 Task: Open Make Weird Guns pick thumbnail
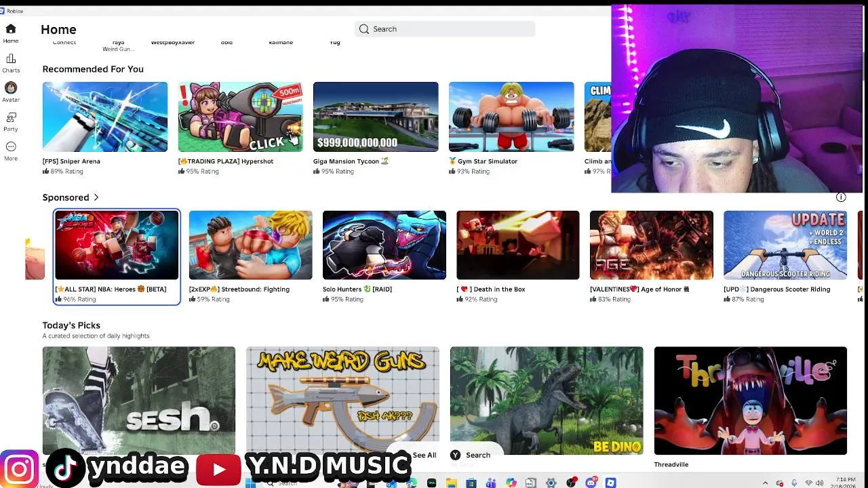pos(343,401)
